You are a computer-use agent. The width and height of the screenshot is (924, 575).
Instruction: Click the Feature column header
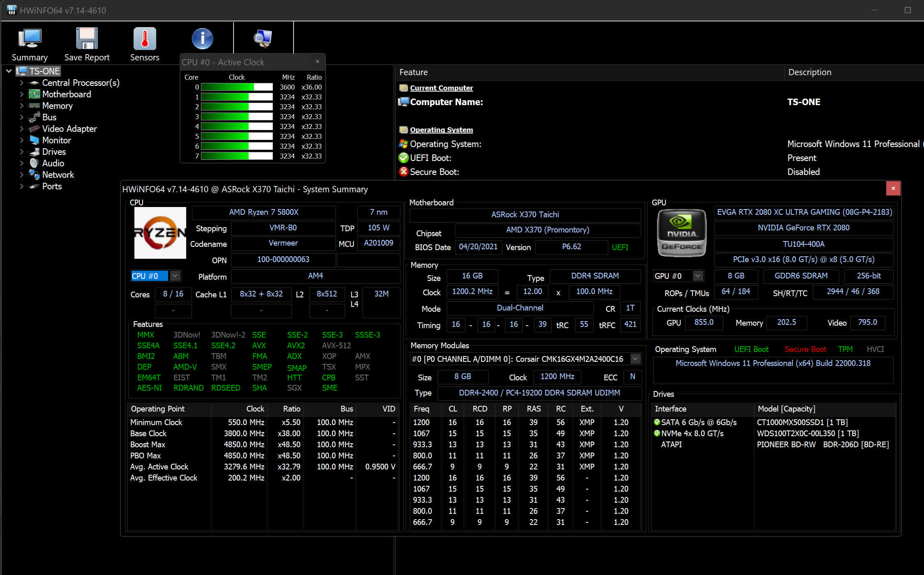pyautogui.click(x=590, y=72)
